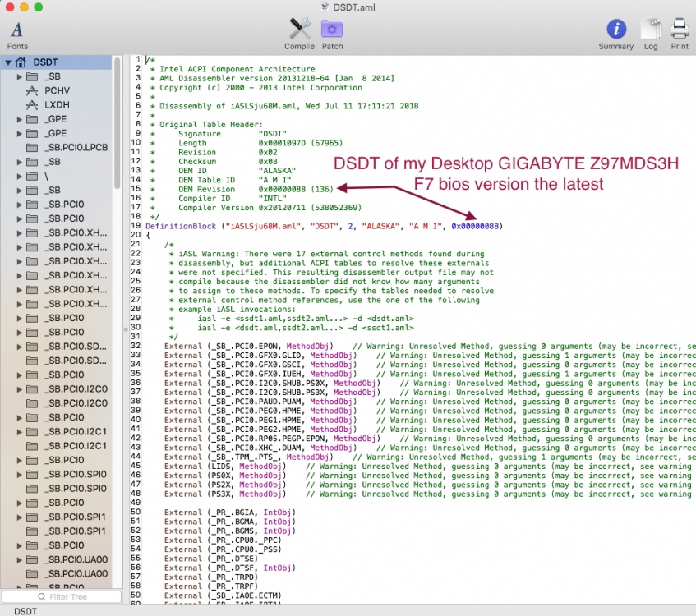Click the Compiler Version line
Screen dimensions: 696x616
click(270, 207)
